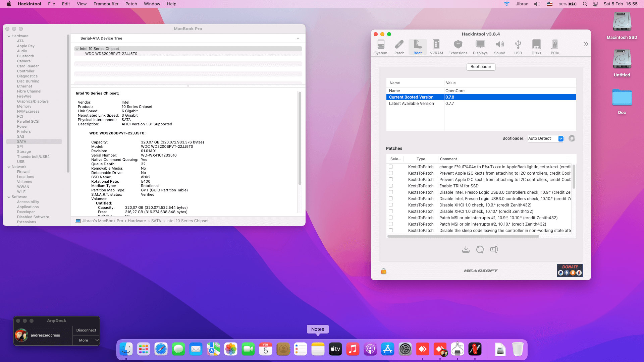Select the Boot toolbar icon
644x362 pixels.
pos(418,47)
